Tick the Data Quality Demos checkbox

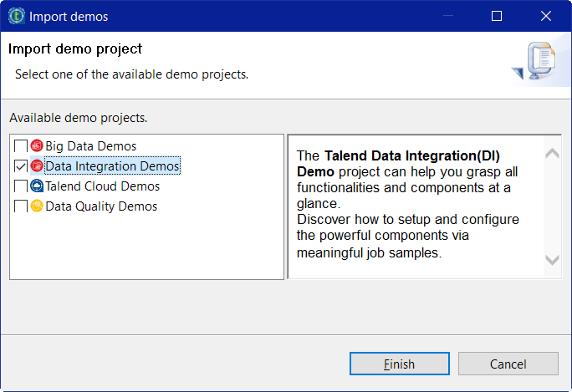point(21,206)
